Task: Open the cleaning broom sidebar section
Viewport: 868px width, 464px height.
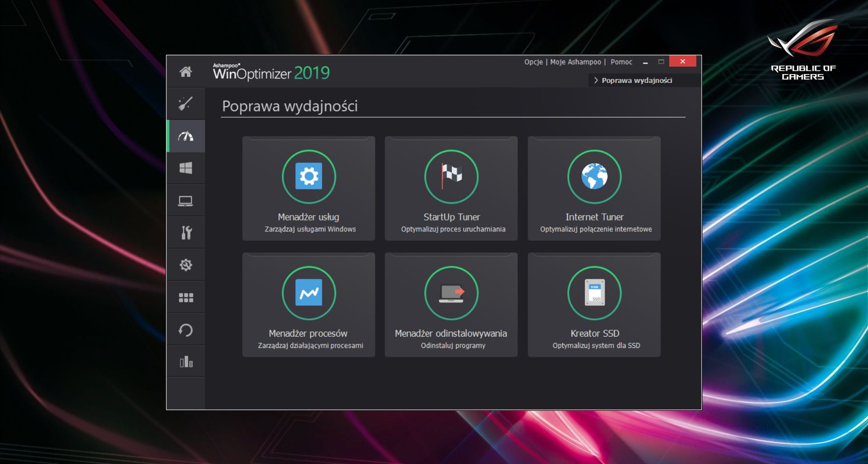Action: [x=186, y=103]
